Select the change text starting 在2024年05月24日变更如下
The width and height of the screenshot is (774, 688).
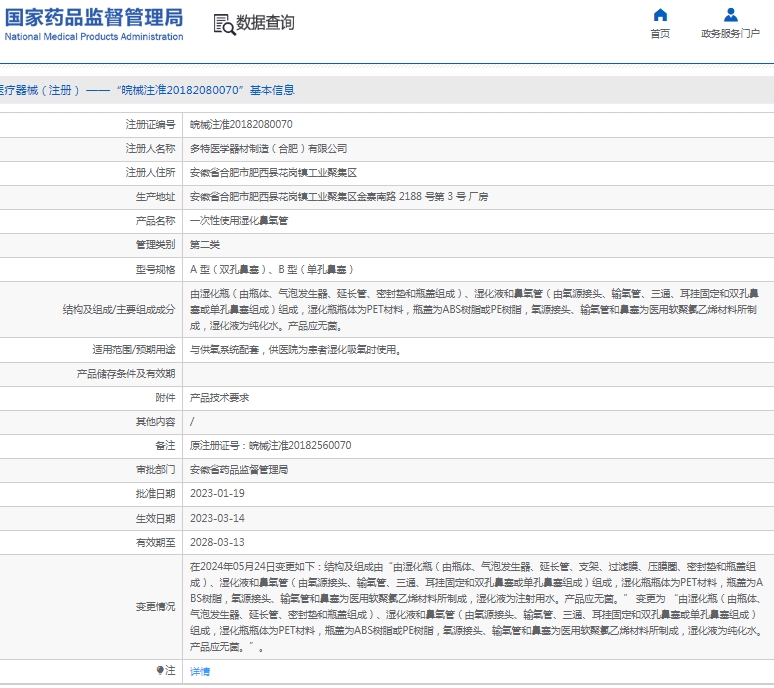[477, 607]
